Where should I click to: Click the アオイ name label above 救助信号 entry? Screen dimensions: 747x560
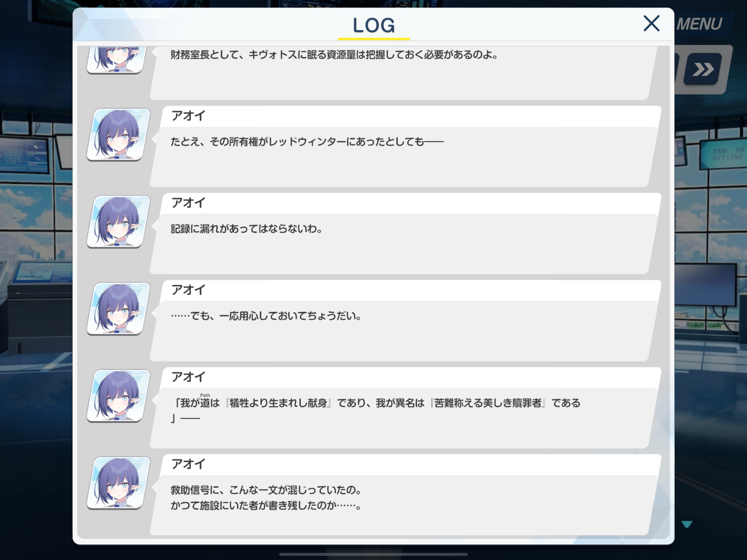(x=188, y=464)
